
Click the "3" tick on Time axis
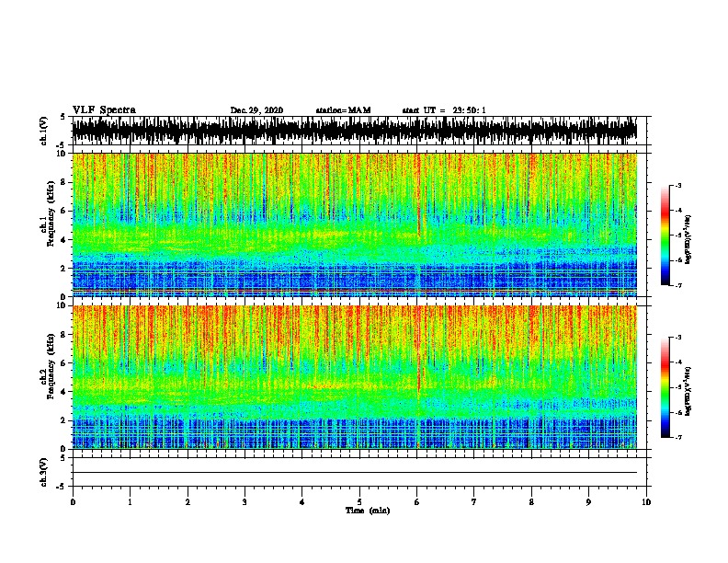tap(245, 502)
